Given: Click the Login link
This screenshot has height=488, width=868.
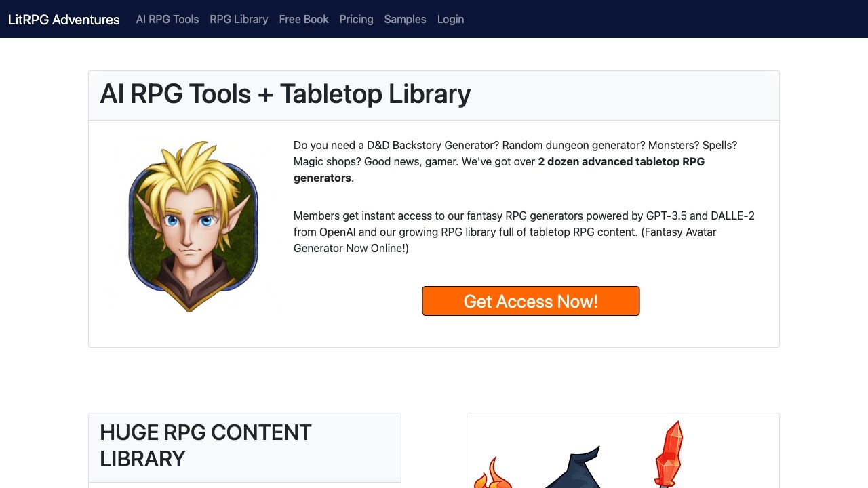Looking at the screenshot, I should tap(450, 19).
